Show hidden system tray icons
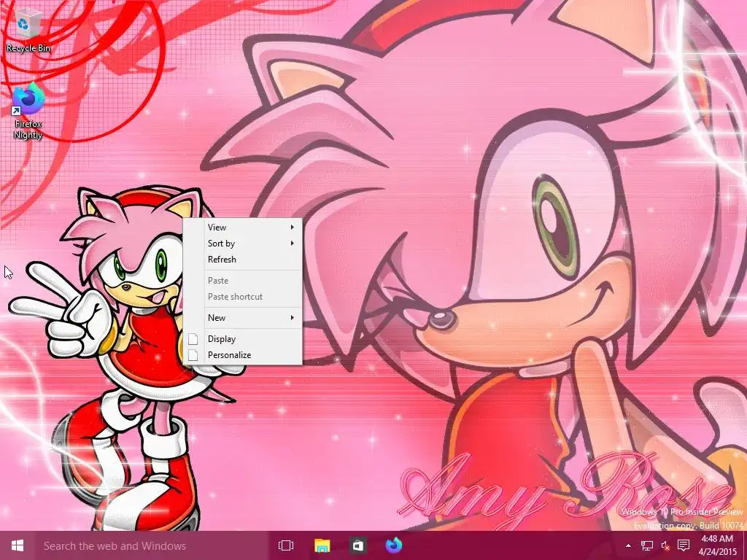 coord(628,545)
